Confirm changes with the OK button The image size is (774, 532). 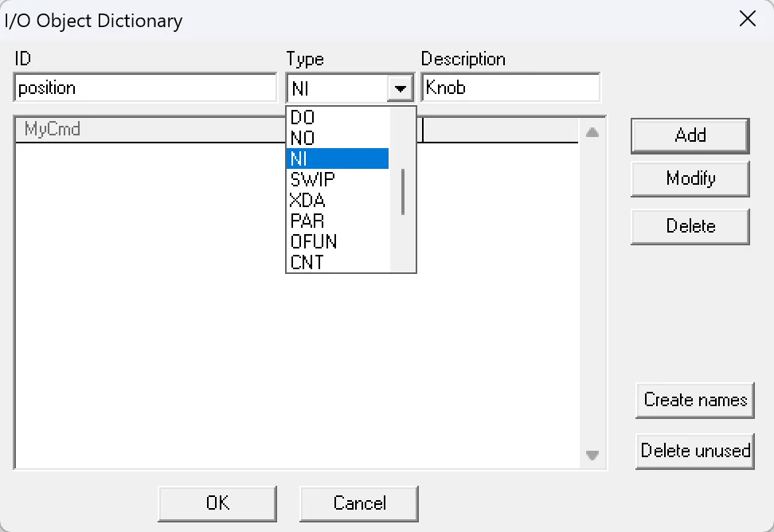pyautogui.click(x=217, y=503)
